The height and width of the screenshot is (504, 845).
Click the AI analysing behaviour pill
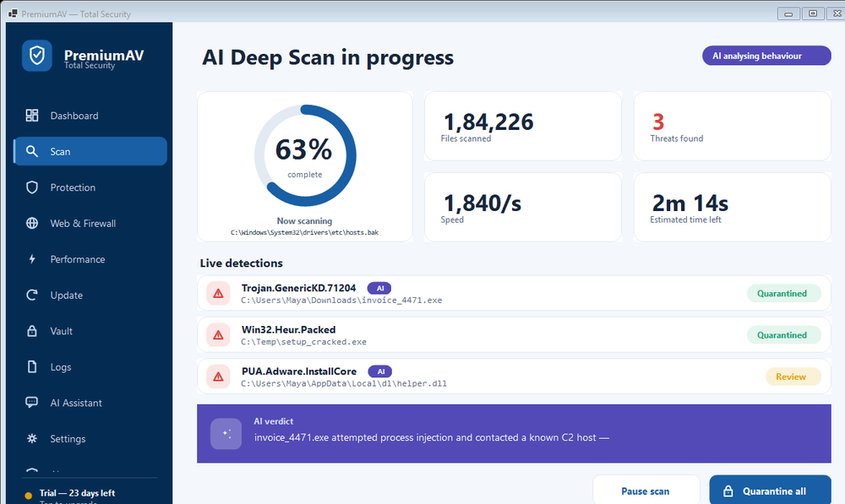[766, 56]
